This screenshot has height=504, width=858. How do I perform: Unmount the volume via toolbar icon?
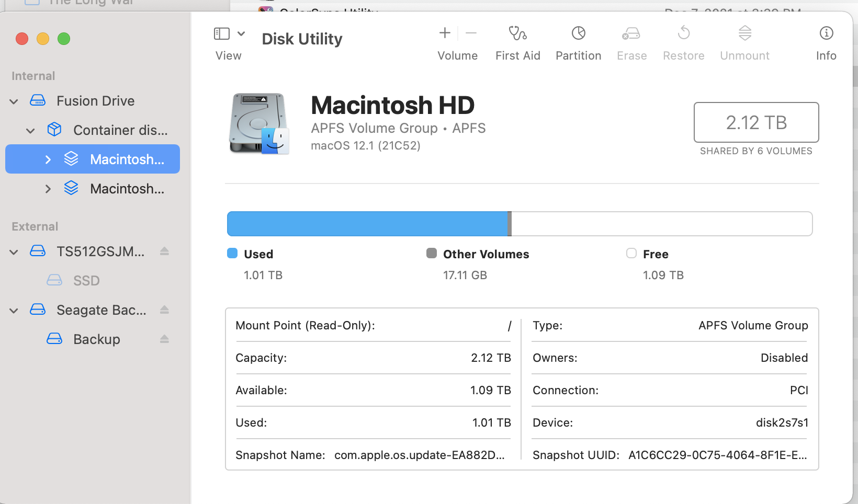pos(745,33)
